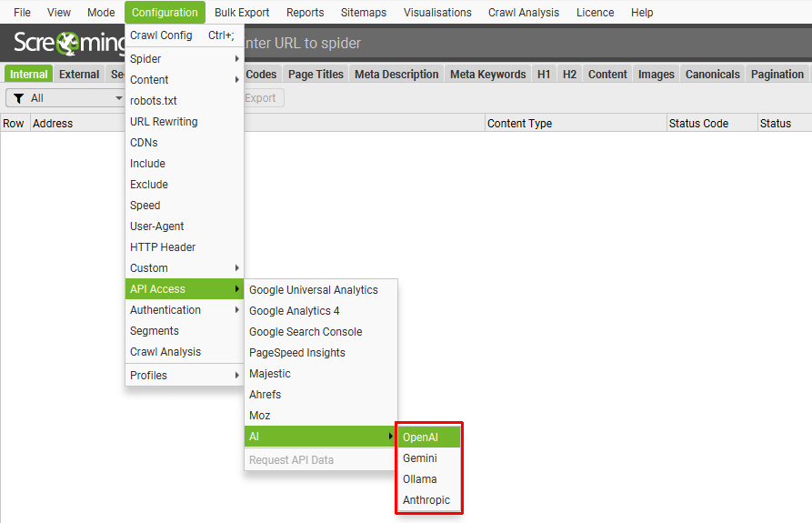Open the Mode menu
The image size is (812, 523).
[x=101, y=13]
